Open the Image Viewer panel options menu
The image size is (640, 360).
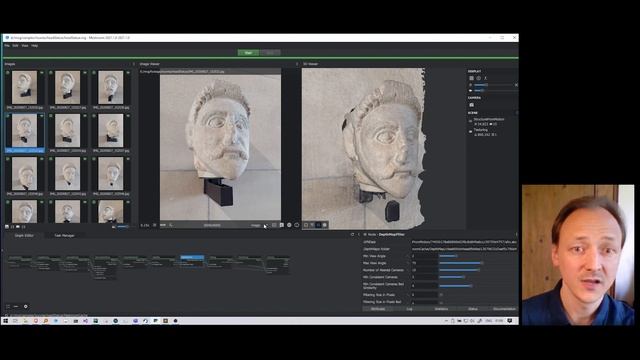click(297, 64)
